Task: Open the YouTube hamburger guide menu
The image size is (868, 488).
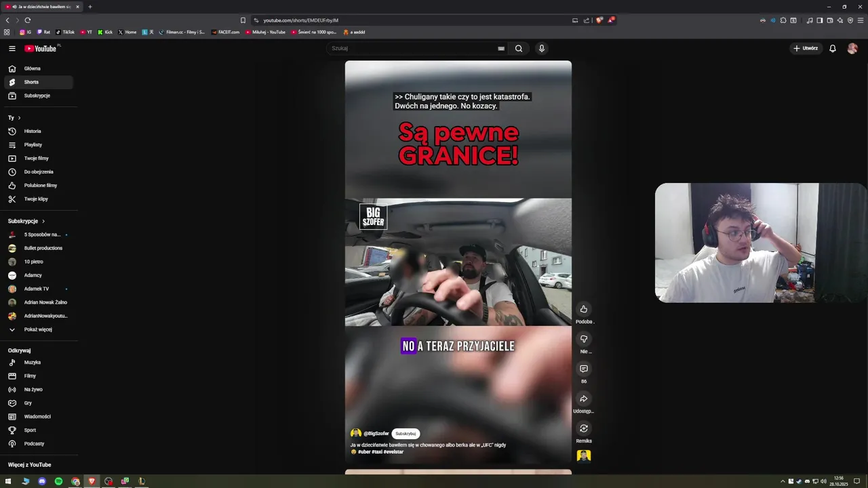Action: click(12, 48)
